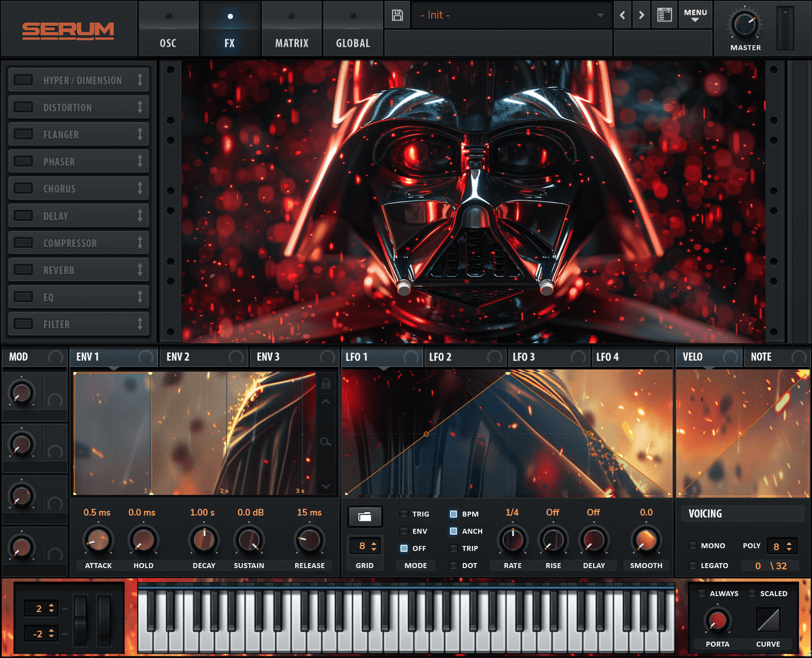The image size is (812, 658).
Task: Click the LFO RATE knob
Action: (512, 540)
